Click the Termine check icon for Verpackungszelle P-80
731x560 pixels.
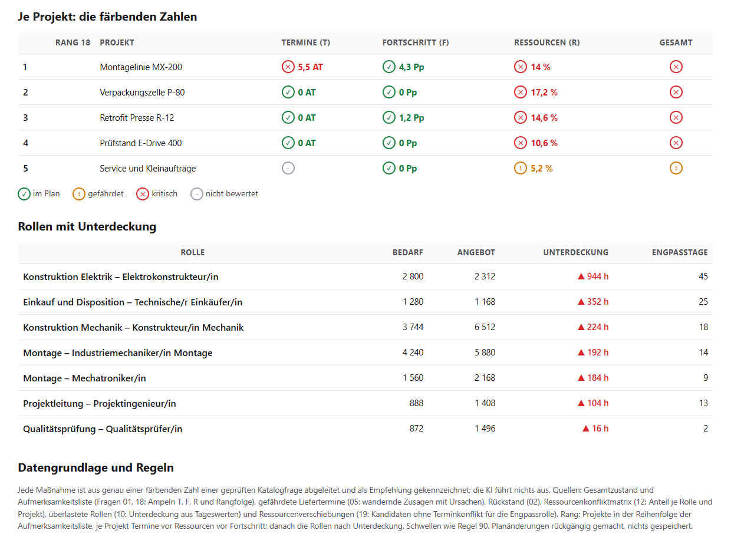click(288, 92)
